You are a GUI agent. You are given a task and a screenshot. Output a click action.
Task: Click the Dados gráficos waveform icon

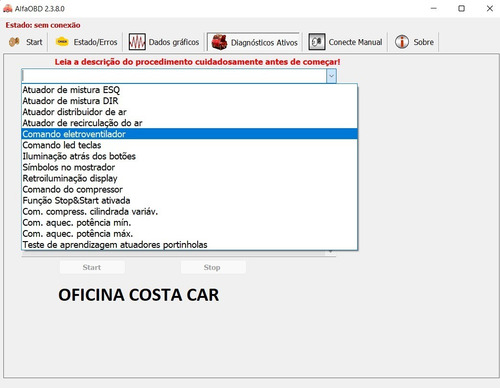tap(137, 42)
